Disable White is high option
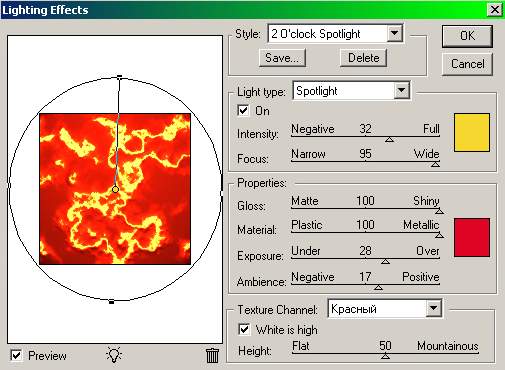 tap(244, 329)
